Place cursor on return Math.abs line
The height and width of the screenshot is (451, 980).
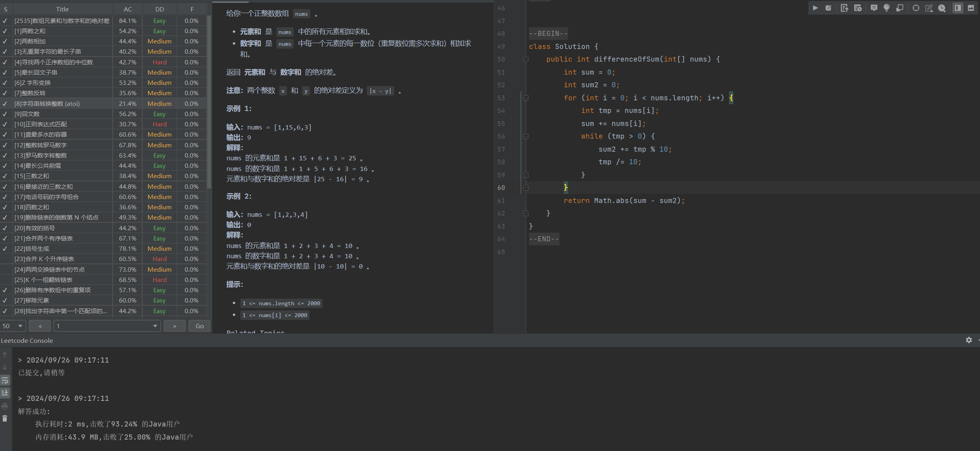(x=624, y=201)
